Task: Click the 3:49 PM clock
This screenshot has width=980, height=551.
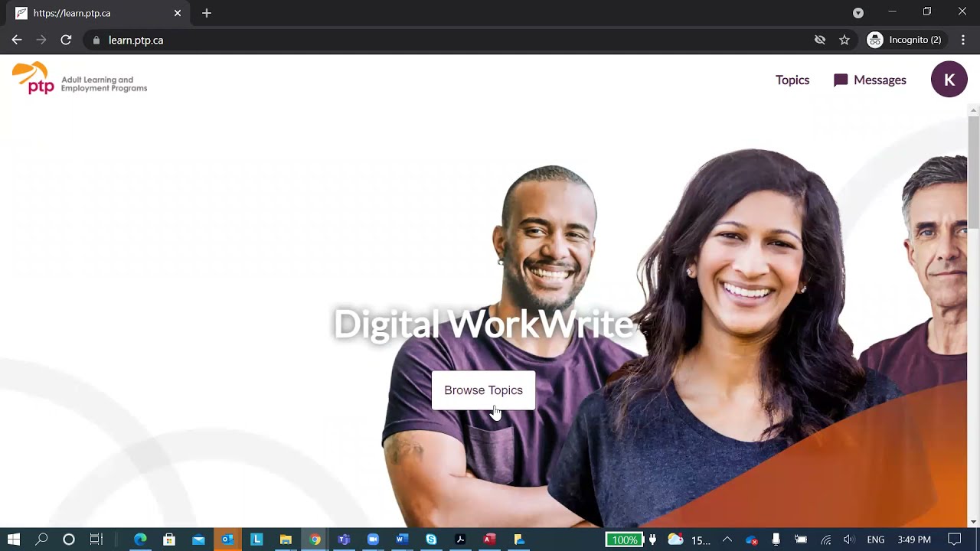Action: point(914,540)
